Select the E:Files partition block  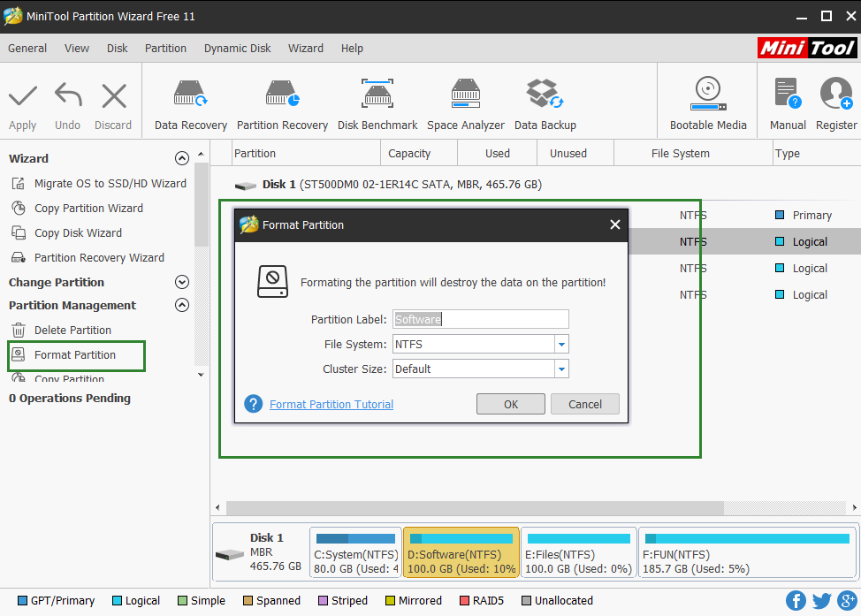tap(579, 552)
